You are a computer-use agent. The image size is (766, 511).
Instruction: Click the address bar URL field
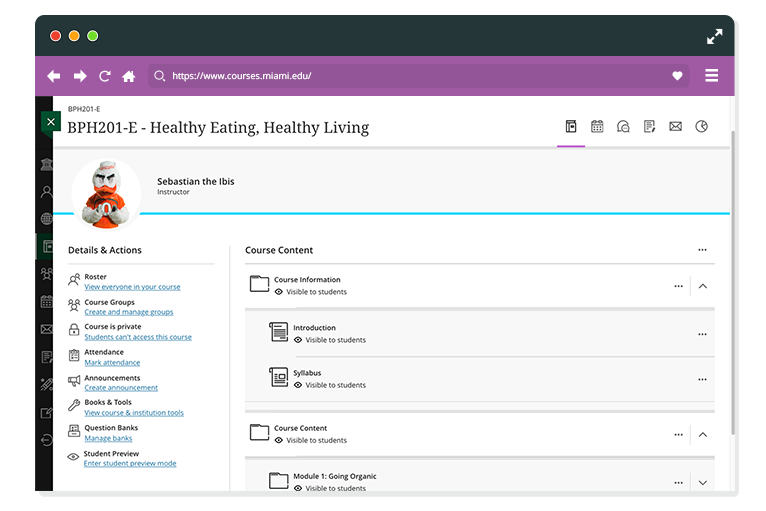(x=418, y=76)
